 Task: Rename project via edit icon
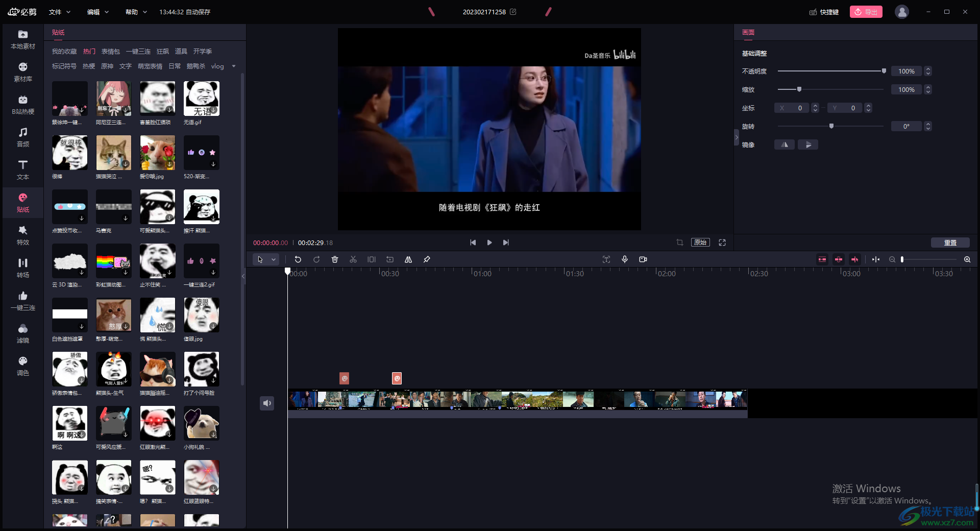[513, 12]
